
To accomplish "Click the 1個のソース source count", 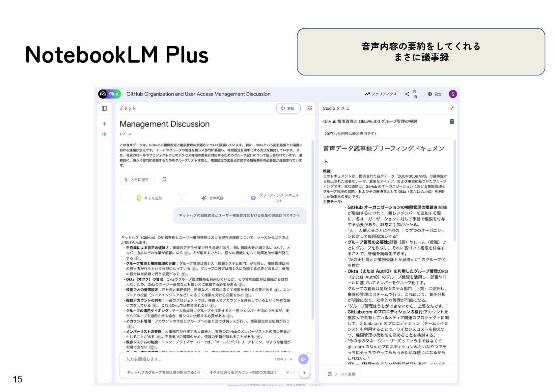I will coord(283,359).
